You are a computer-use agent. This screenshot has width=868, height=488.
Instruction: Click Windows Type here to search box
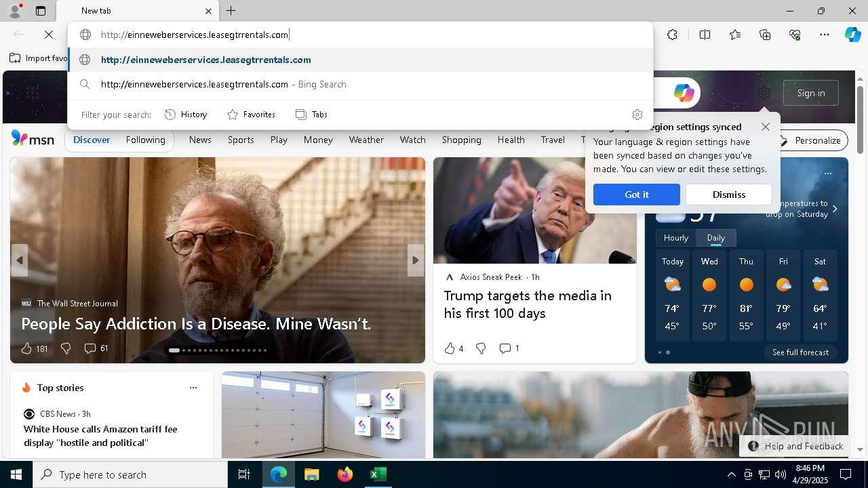130,474
